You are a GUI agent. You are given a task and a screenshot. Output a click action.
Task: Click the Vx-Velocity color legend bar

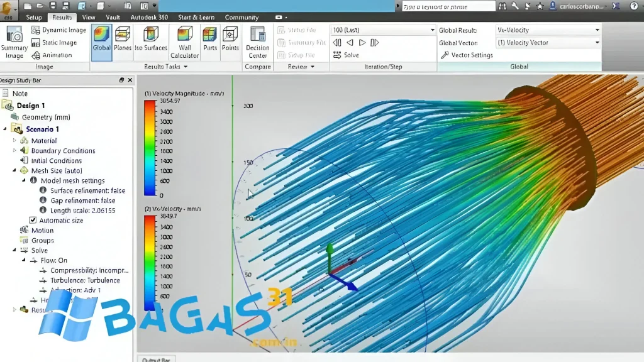(150, 263)
